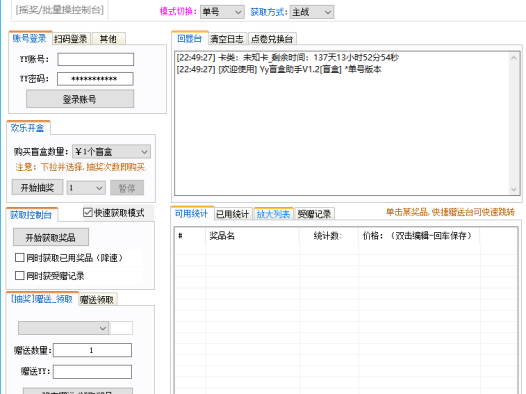Select the 欢乐开盒 tab

(28, 128)
